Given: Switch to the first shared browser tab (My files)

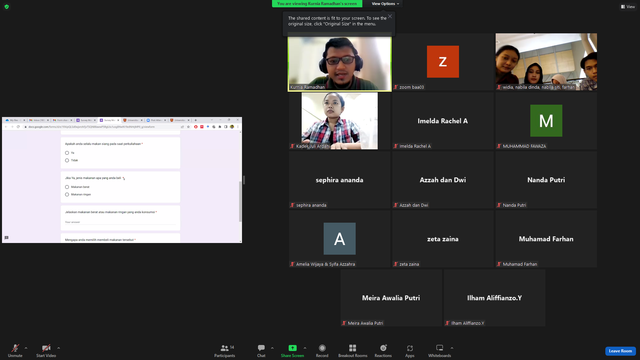Looking at the screenshot, I should tap(15, 120).
